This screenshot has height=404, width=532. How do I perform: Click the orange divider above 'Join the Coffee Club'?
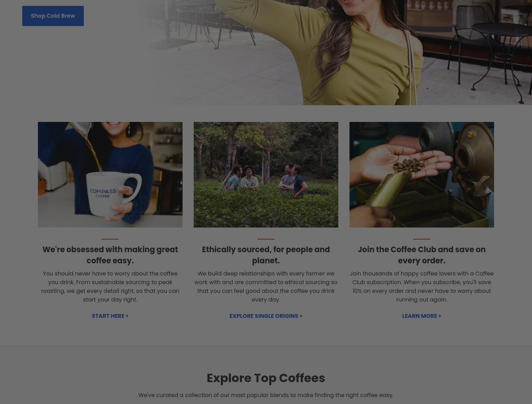click(422, 239)
